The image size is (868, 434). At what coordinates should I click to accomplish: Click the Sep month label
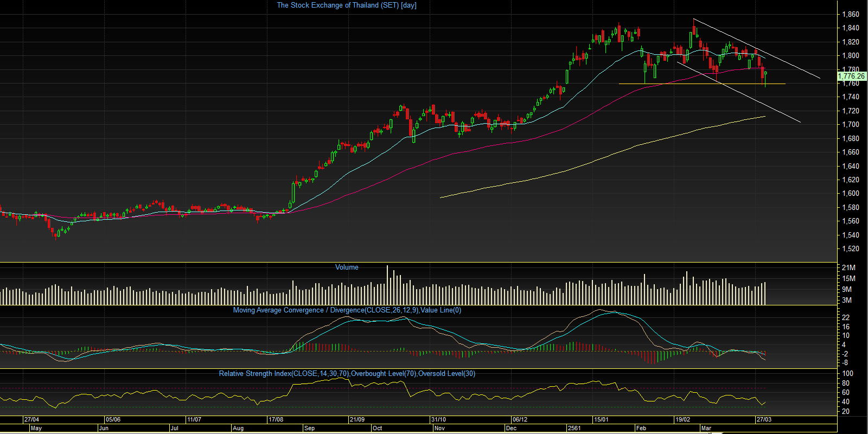coord(310,429)
